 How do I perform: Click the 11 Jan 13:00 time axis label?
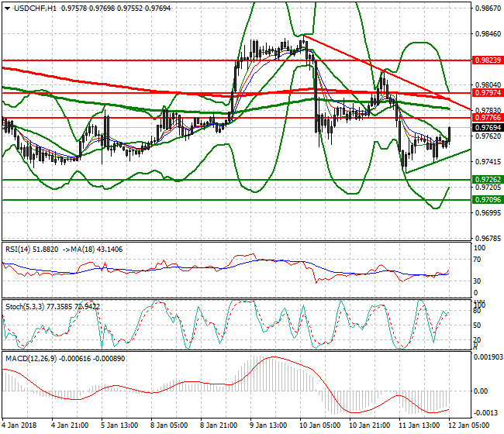click(x=419, y=425)
